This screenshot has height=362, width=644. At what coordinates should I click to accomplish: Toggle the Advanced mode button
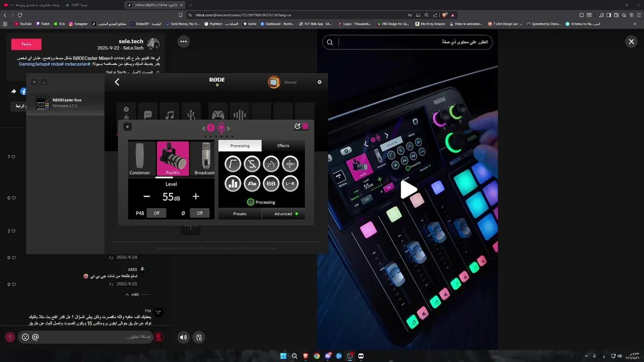pyautogui.click(x=283, y=214)
